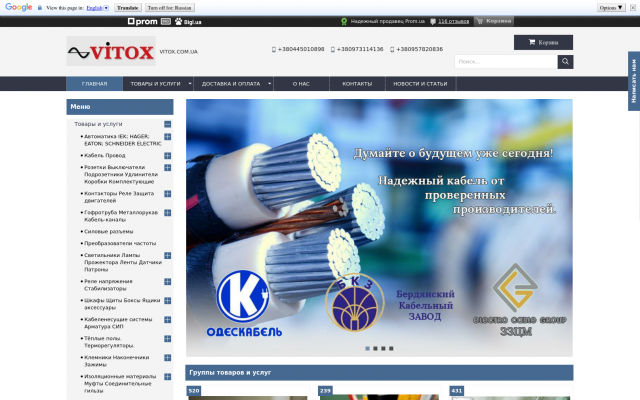Click the Google logo in translate bar

coord(18,7)
